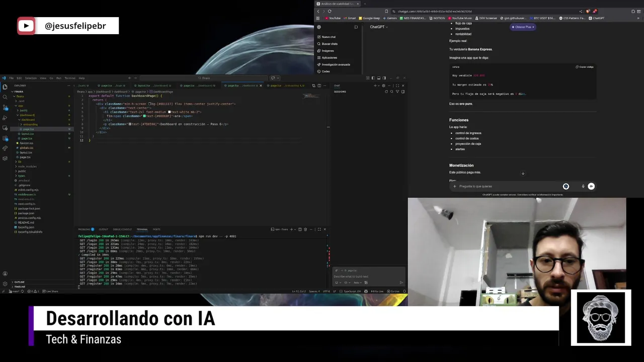
Task: Bookmark this page in the address bar
Action: [x=386, y=11]
